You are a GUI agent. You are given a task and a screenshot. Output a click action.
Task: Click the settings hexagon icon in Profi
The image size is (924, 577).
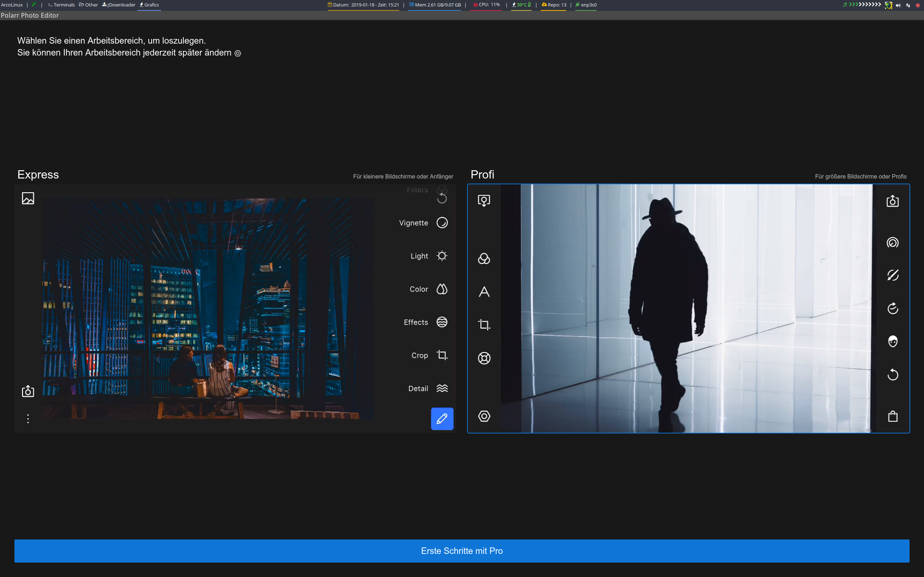(x=484, y=416)
